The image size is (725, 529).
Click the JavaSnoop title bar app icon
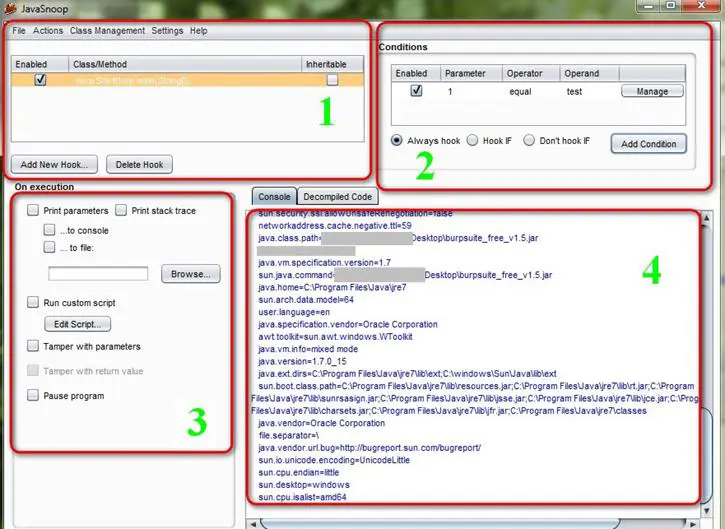pos(11,8)
